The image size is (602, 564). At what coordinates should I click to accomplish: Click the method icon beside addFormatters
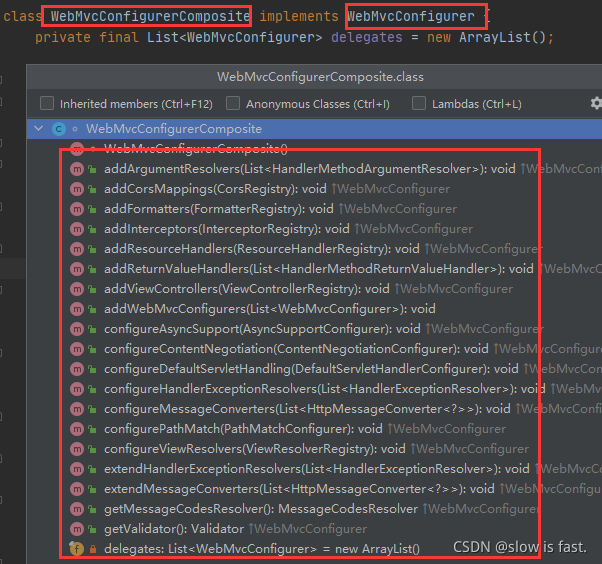77,209
